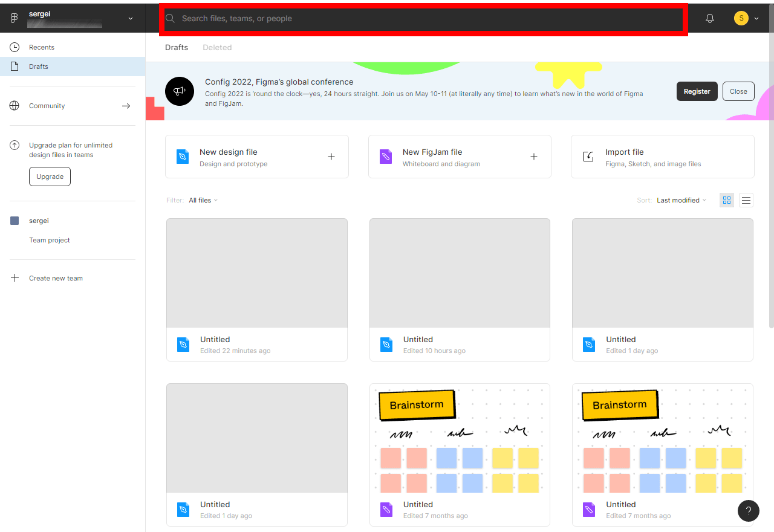Click the Community arrow icon

point(126,106)
